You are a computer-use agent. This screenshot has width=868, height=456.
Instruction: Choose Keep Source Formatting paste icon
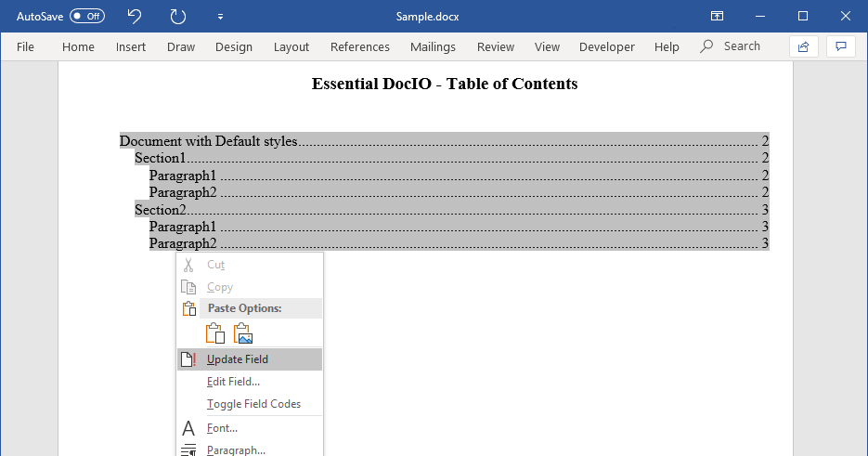click(215, 333)
